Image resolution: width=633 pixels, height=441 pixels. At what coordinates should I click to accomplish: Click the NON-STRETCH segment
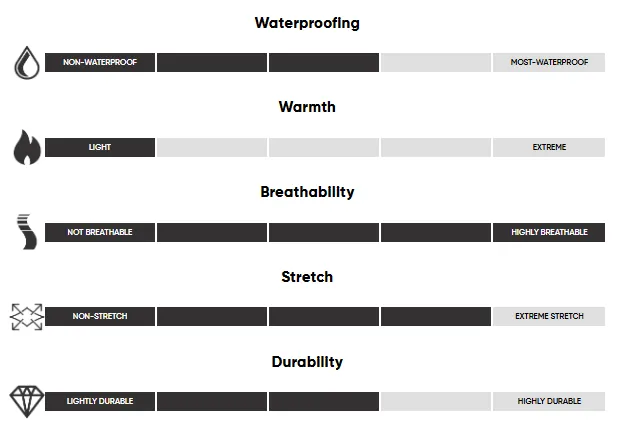click(x=100, y=316)
